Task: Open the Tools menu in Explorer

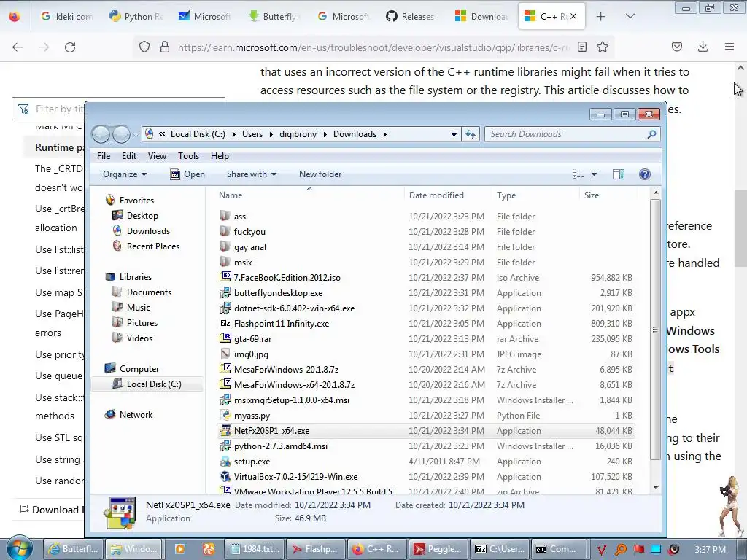Action: click(189, 156)
